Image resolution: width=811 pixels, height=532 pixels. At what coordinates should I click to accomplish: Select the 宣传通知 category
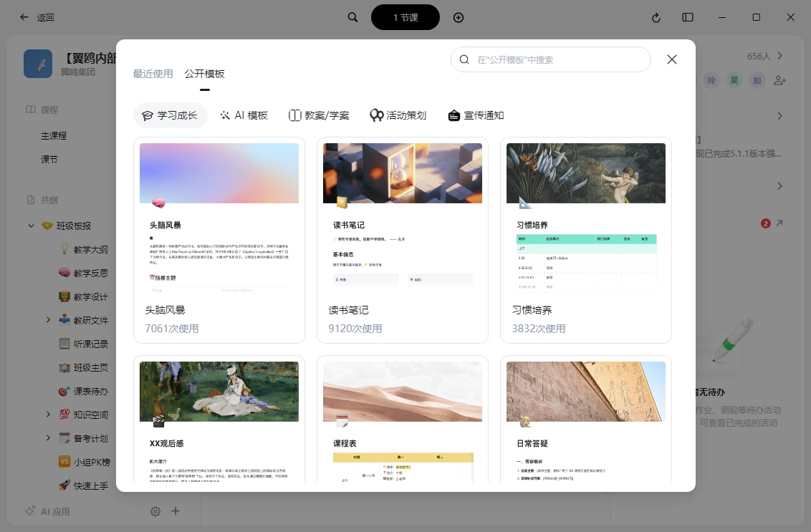[x=476, y=115]
